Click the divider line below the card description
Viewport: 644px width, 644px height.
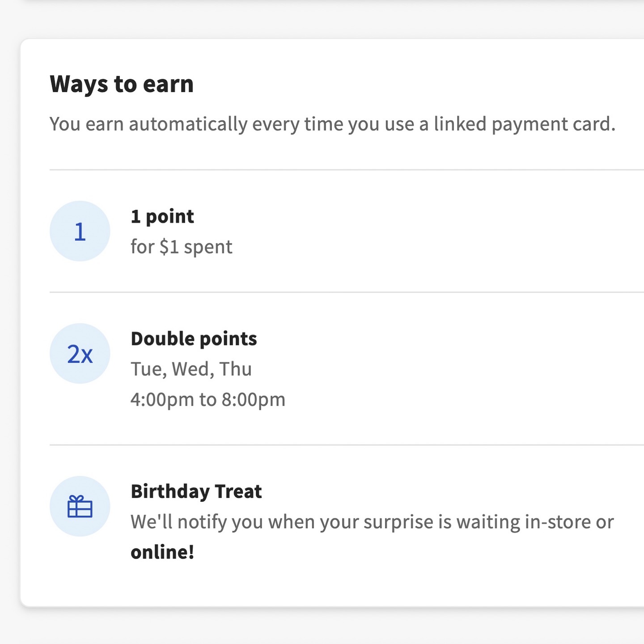pos(347,170)
